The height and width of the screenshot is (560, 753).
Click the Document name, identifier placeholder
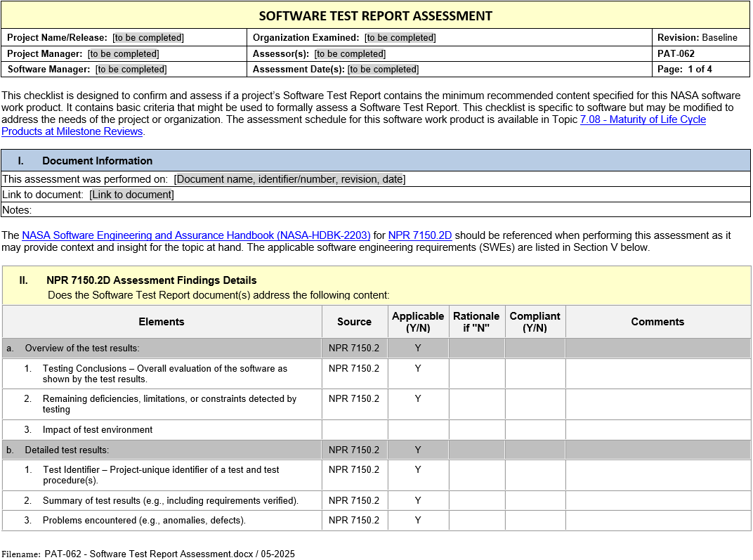click(289, 179)
